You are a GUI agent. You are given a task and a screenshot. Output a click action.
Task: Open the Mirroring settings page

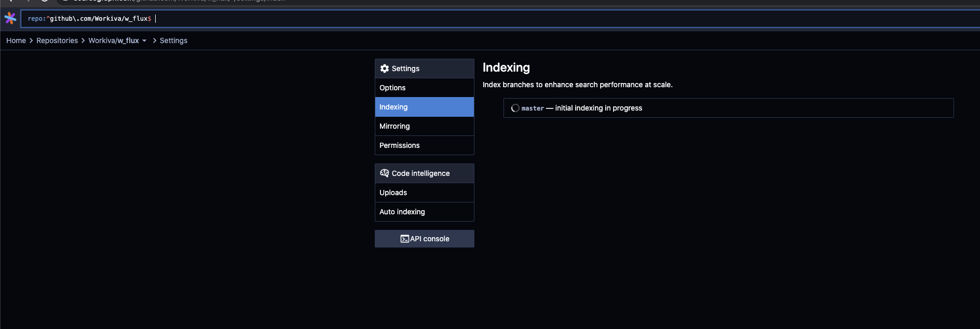(x=425, y=126)
